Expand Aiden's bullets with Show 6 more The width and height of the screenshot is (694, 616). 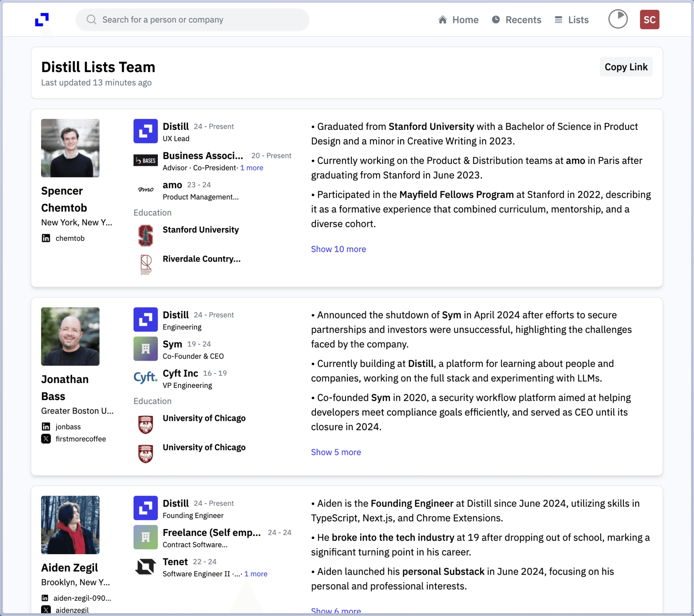[336, 611]
